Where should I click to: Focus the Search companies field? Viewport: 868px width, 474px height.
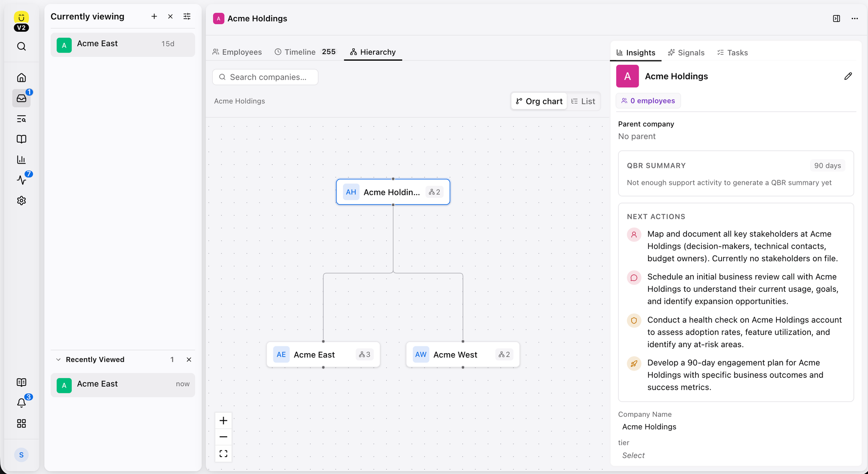pos(265,77)
